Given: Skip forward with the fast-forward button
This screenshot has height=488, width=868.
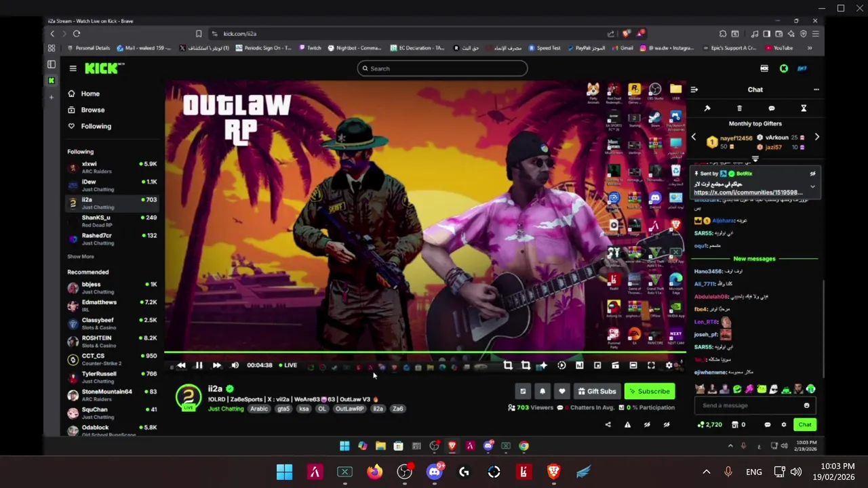Looking at the screenshot, I should coord(216,365).
